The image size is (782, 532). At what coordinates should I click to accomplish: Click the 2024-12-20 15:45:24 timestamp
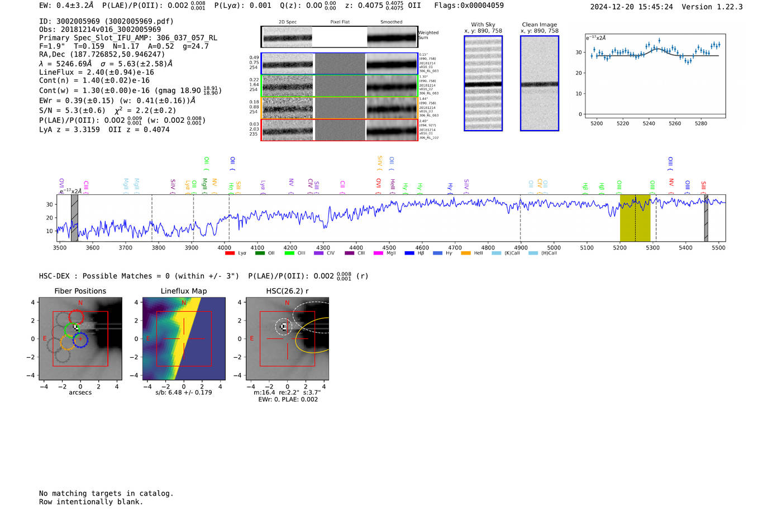pos(631,7)
